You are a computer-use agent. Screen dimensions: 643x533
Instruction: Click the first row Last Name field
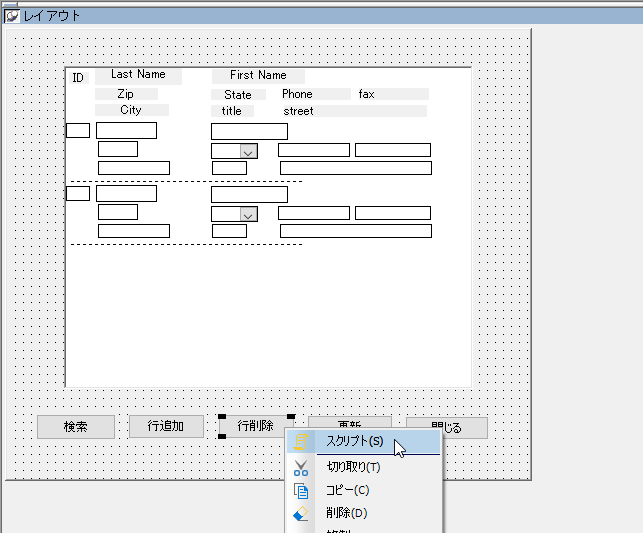(x=126, y=130)
